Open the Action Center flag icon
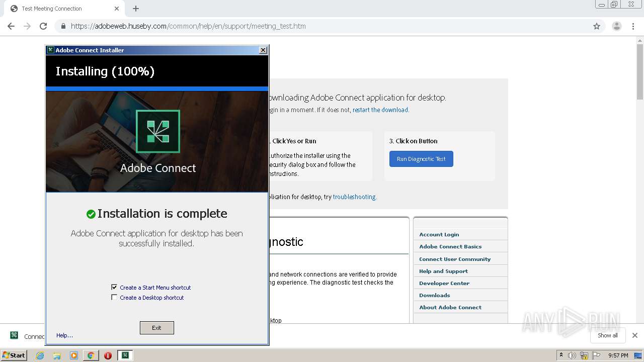Image resolution: width=644 pixels, height=362 pixels. [596, 355]
